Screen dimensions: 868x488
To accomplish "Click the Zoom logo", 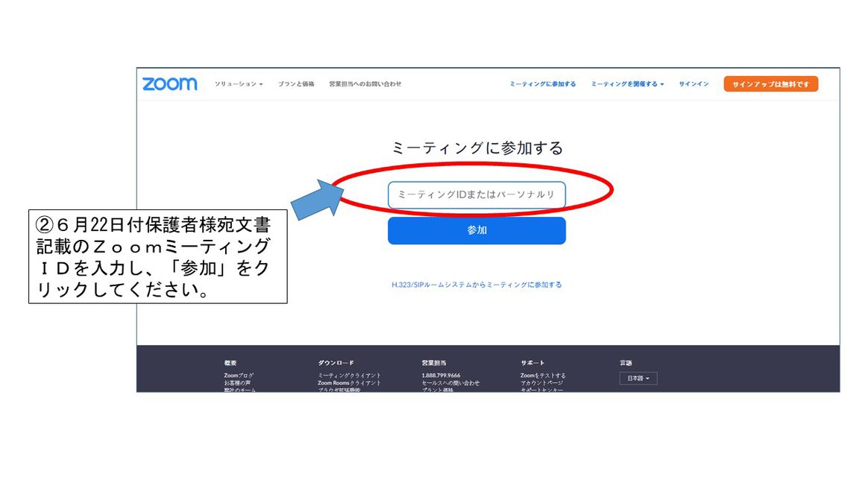I will [x=169, y=84].
